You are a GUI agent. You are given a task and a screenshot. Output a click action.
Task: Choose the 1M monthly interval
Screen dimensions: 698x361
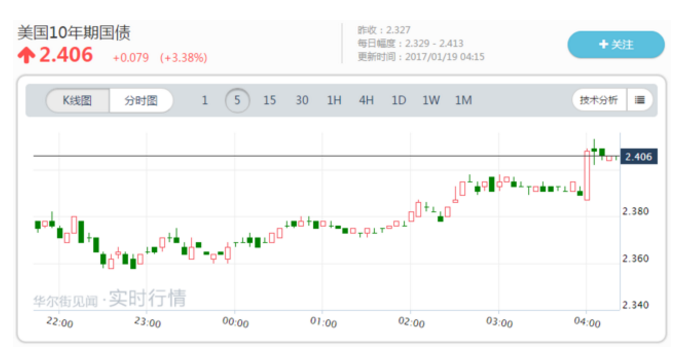click(x=463, y=100)
